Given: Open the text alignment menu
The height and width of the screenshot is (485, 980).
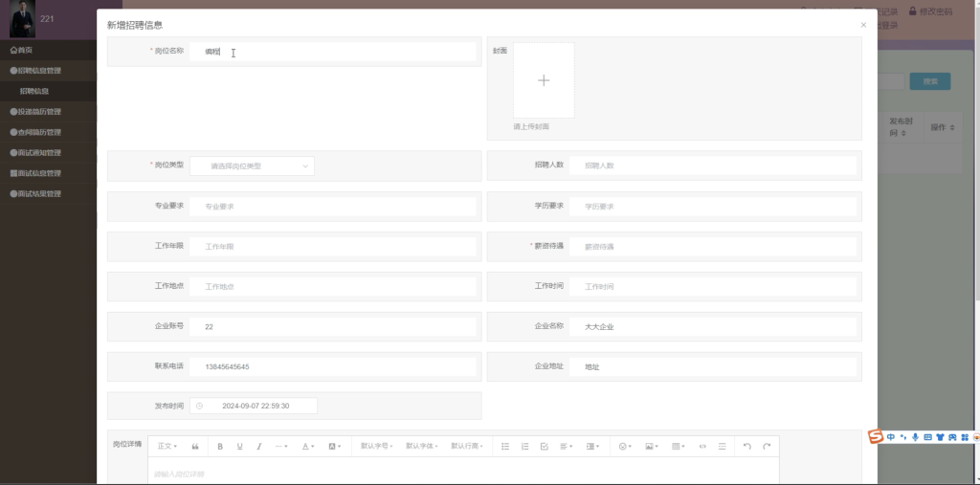Looking at the screenshot, I should [566, 446].
